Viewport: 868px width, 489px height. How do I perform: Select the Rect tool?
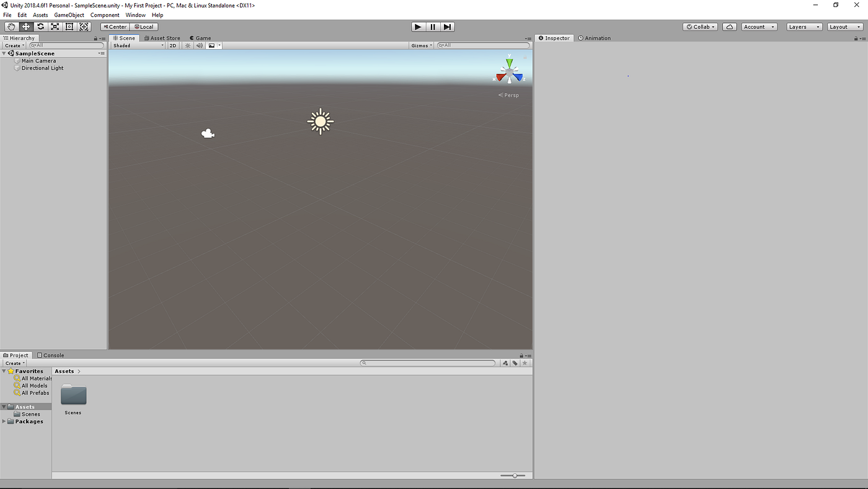coord(69,27)
